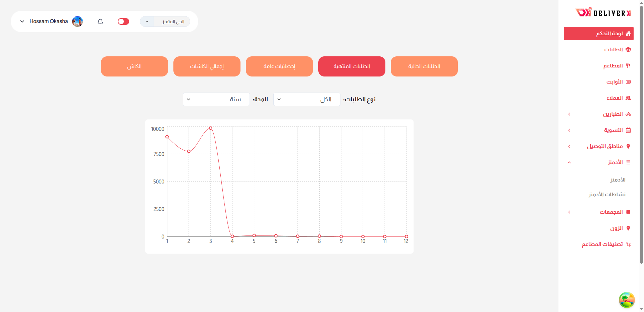Screen dimensions: 644x312
Task: Open the إجمالي الكاشات view
Action: coord(207,66)
